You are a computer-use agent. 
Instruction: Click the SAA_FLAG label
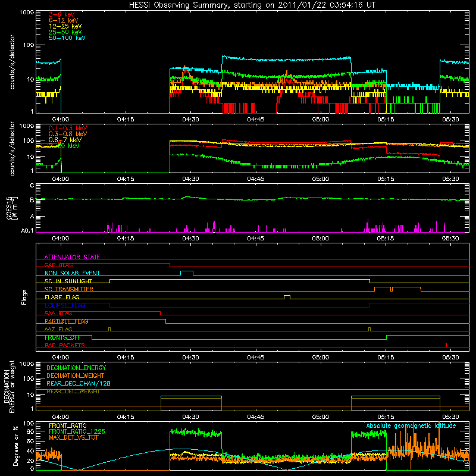58,314
